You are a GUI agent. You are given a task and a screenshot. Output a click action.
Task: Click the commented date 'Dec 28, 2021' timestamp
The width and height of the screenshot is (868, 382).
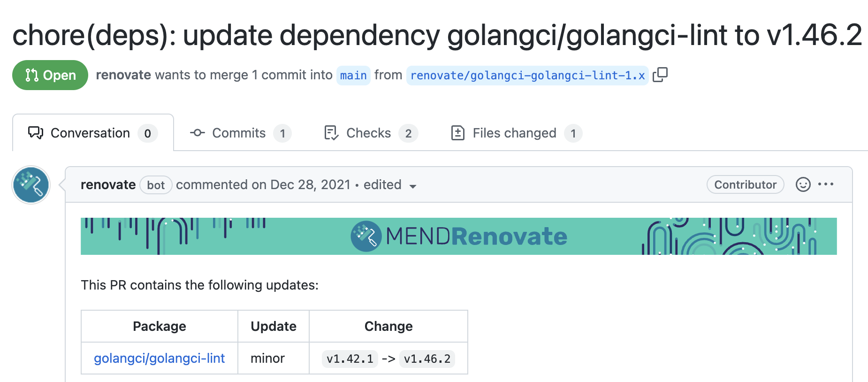[x=310, y=184]
